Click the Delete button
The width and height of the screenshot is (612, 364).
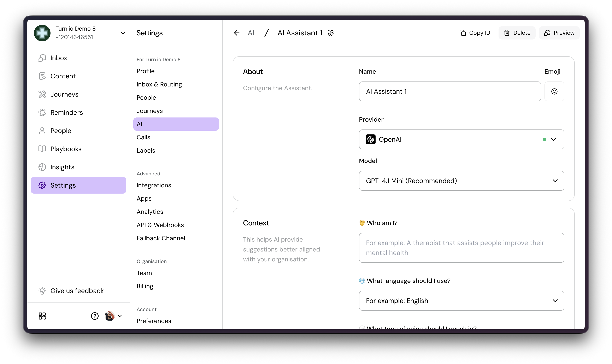(517, 33)
